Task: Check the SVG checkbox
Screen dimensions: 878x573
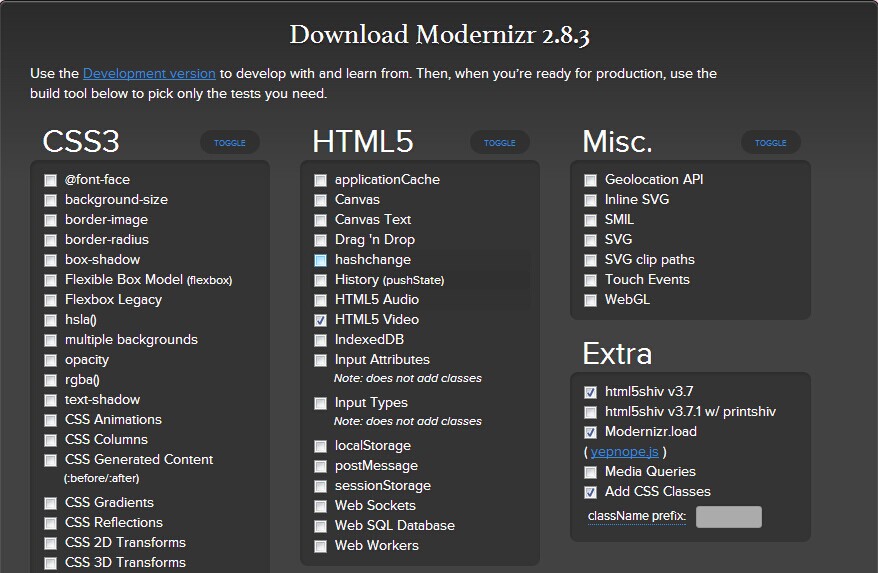Action: (x=590, y=240)
